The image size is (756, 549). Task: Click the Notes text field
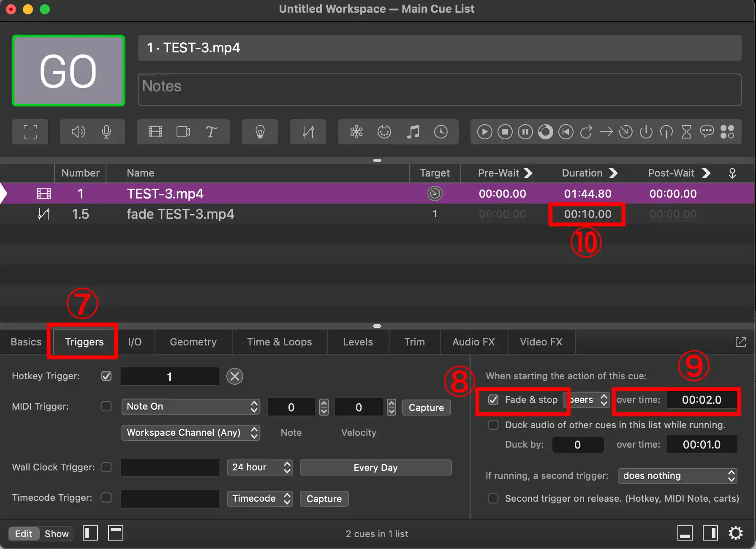439,90
